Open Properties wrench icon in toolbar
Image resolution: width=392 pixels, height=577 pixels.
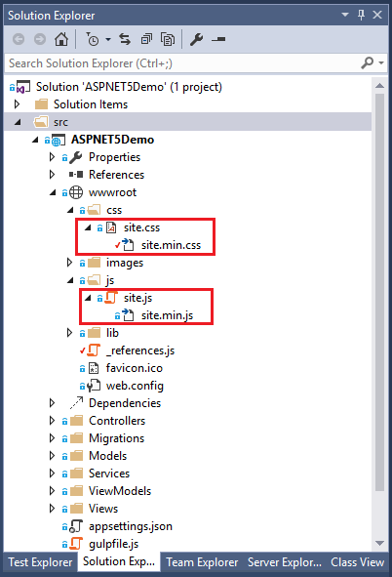[x=197, y=39]
